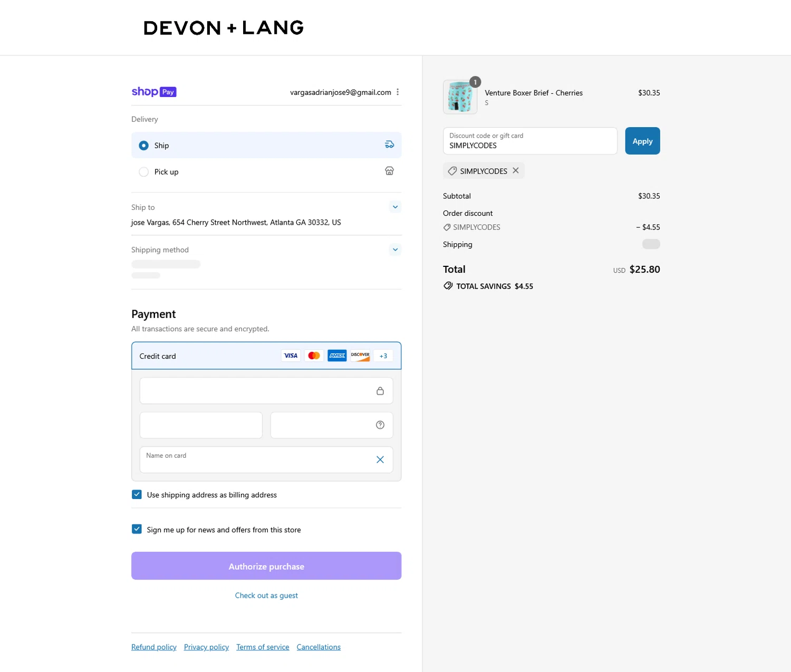The image size is (791, 672).
Task: Click the tag icon beside order discount SIMPLYCODES
Action: pos(447,227)
